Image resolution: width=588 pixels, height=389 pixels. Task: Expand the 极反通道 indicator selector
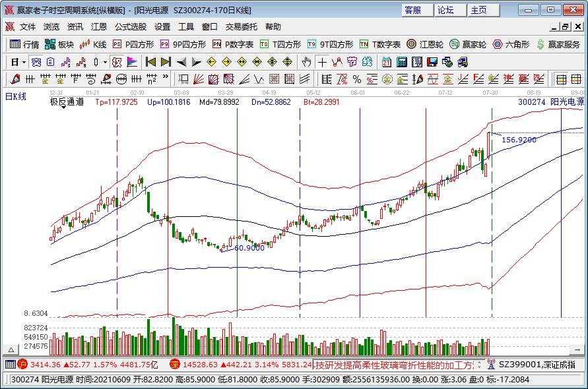63,108
